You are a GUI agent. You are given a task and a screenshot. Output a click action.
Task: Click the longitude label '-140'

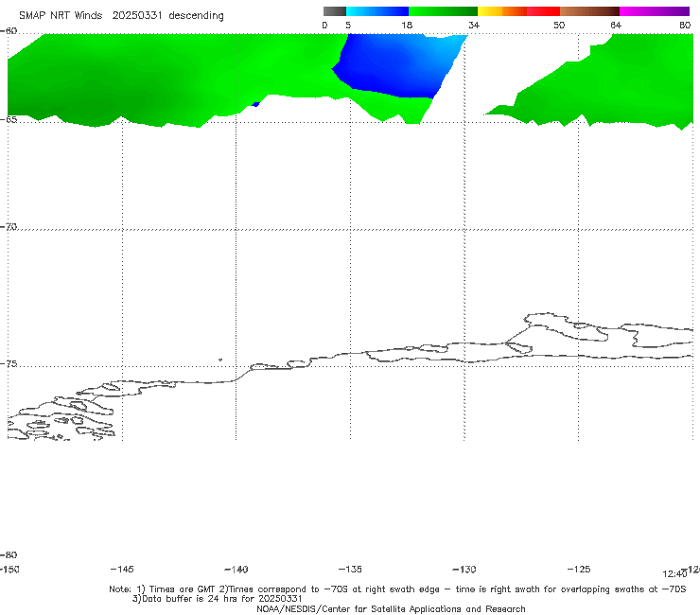236,569
